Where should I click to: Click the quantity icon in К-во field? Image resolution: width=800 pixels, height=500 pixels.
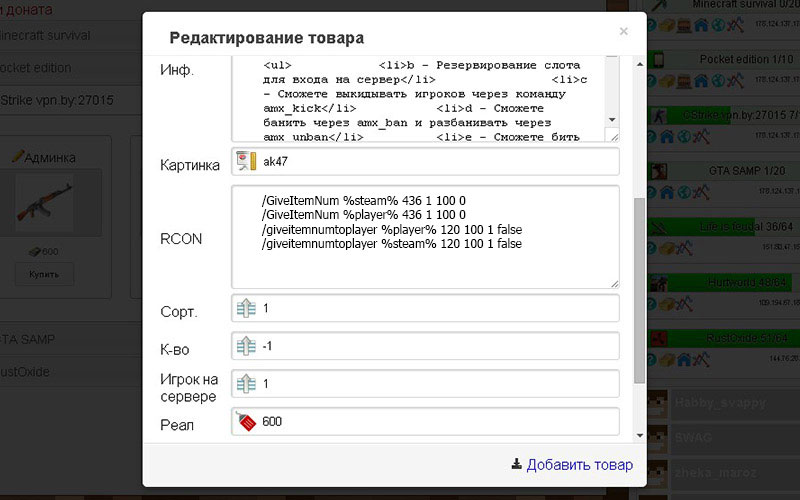click(246, 346)
